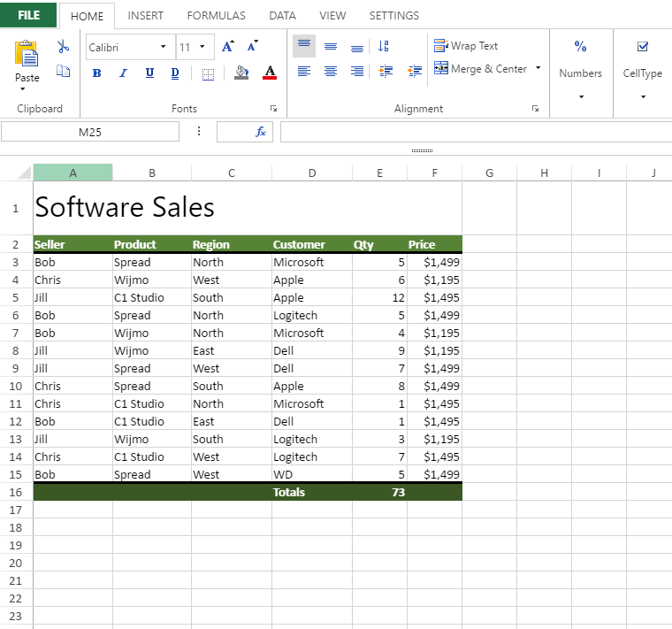Click the Name Box showing M25
This screenshot has width=672, height=629.
pos(90,132)
